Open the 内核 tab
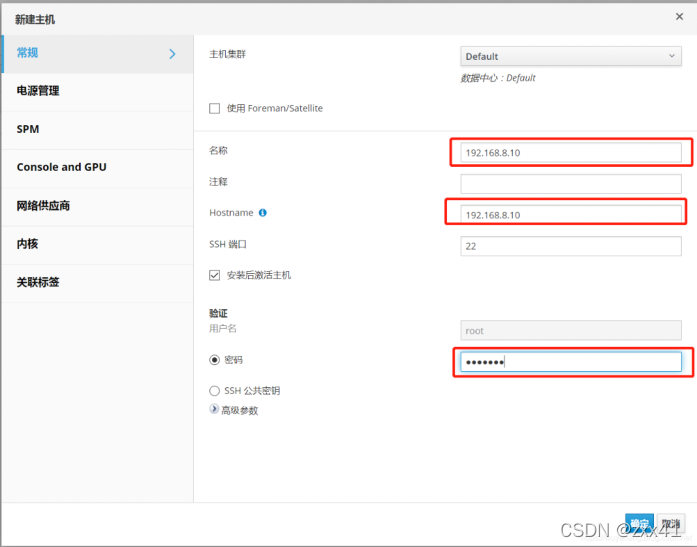The height and width of the screenshot is (547, 697). [x=98, y=244]
